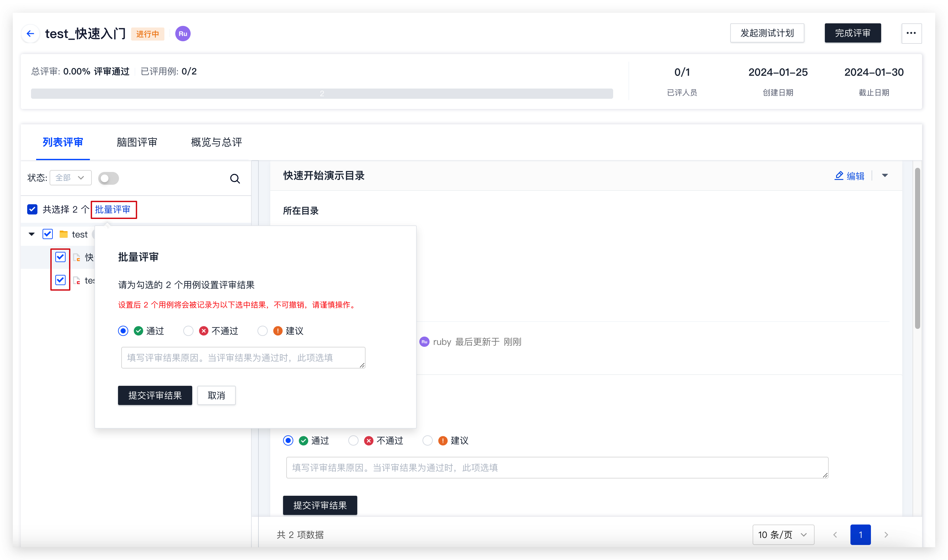Go to next page arrow
The width and height of the screenshot is (948, 560).
coord(886,534)
